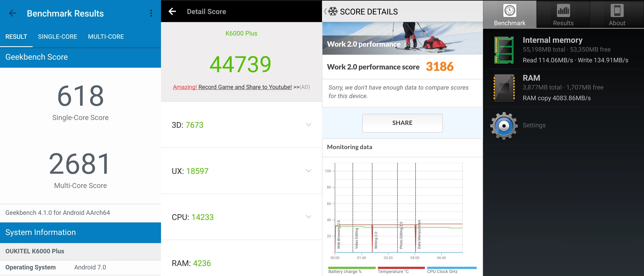This screenshot has height=276, width=644.
Task: Click the Data Manipulation chart marker
Action: tap(419, 235)
